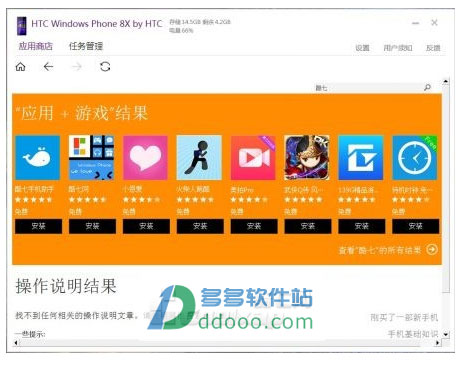This screenshot has height=370, width=467.
Task: Open the red video camera app icon
Action: click(253, 157)
